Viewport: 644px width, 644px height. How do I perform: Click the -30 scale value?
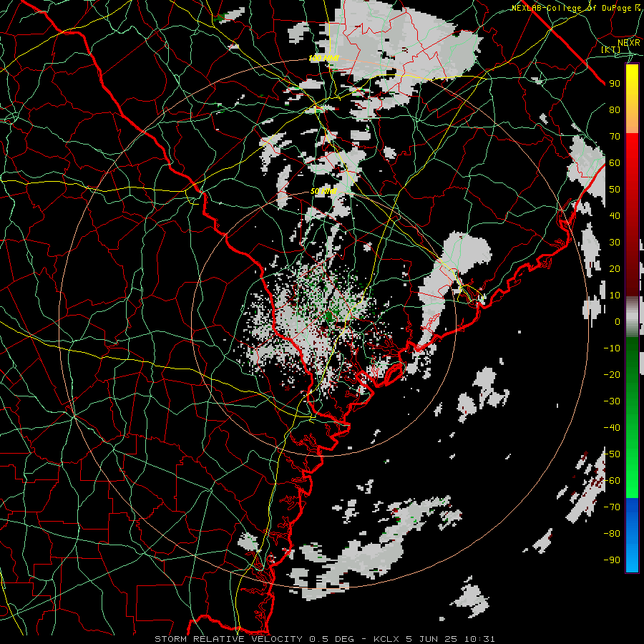point(612,401)
